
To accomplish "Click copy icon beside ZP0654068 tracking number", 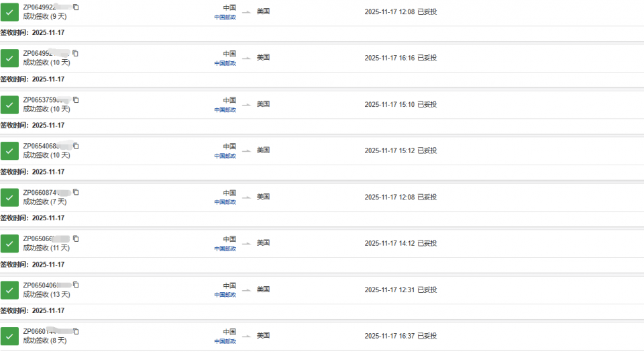I will click(76, 146).
